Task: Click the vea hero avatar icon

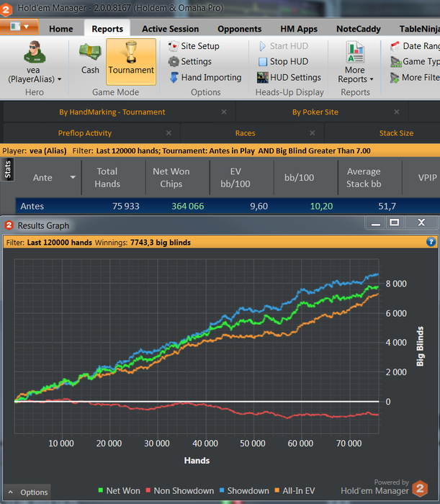Action: [x=35, y=52]
